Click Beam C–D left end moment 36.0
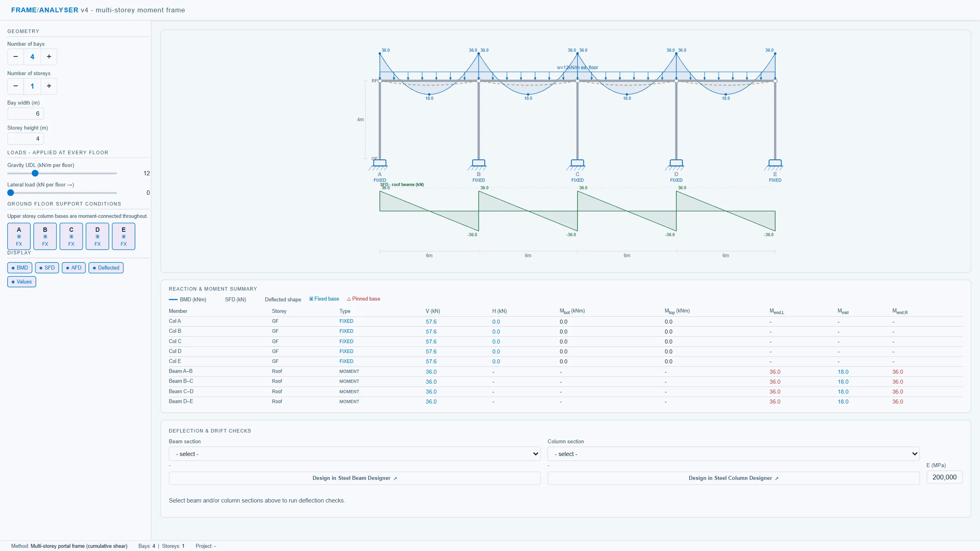This screenshot has width=980, height=551. 775,392
